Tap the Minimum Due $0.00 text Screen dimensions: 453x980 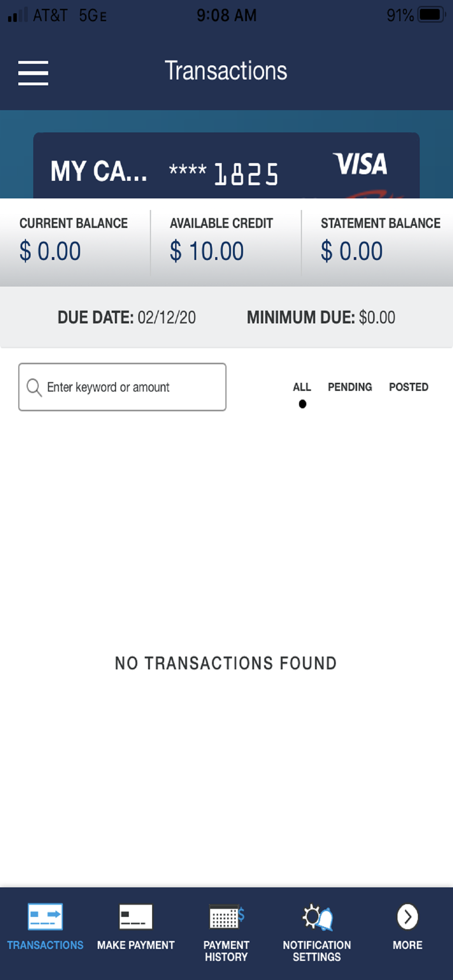(321, 317)
